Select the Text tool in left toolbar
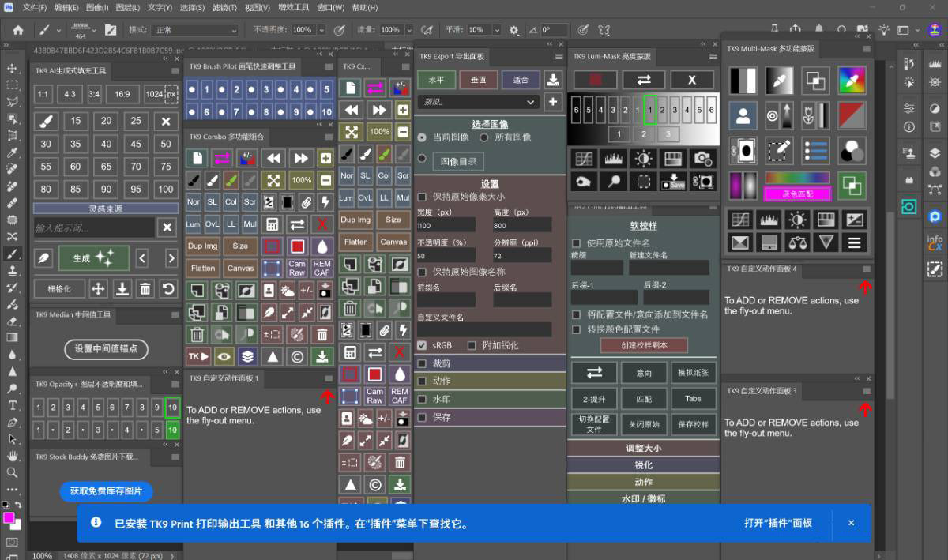 (x=12, y=405)
